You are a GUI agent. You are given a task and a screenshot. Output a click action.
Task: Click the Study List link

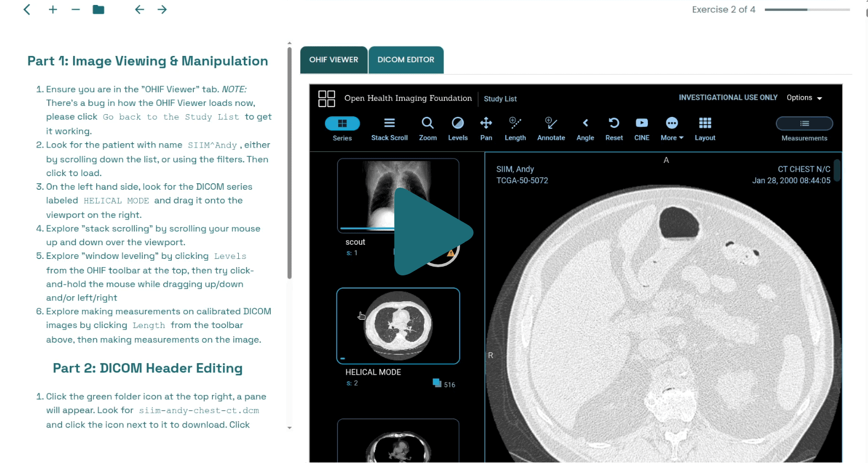coord(500,99)
